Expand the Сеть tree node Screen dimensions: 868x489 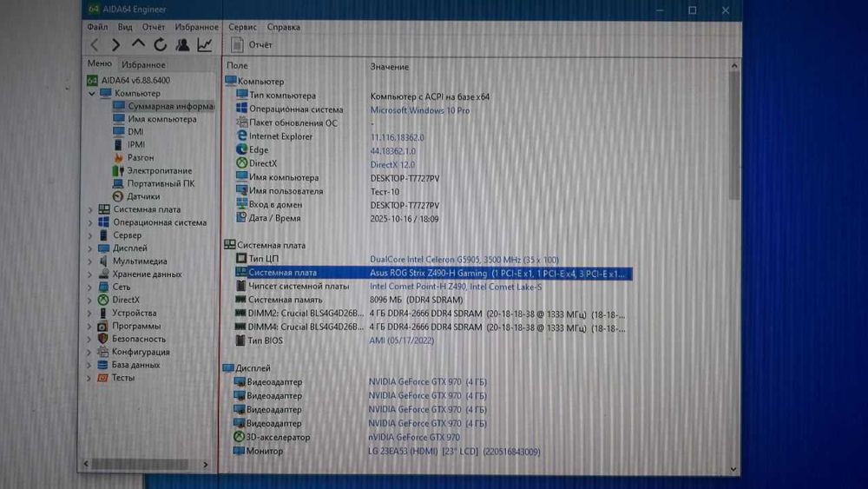pyautogui.click(x=90, y=287)
